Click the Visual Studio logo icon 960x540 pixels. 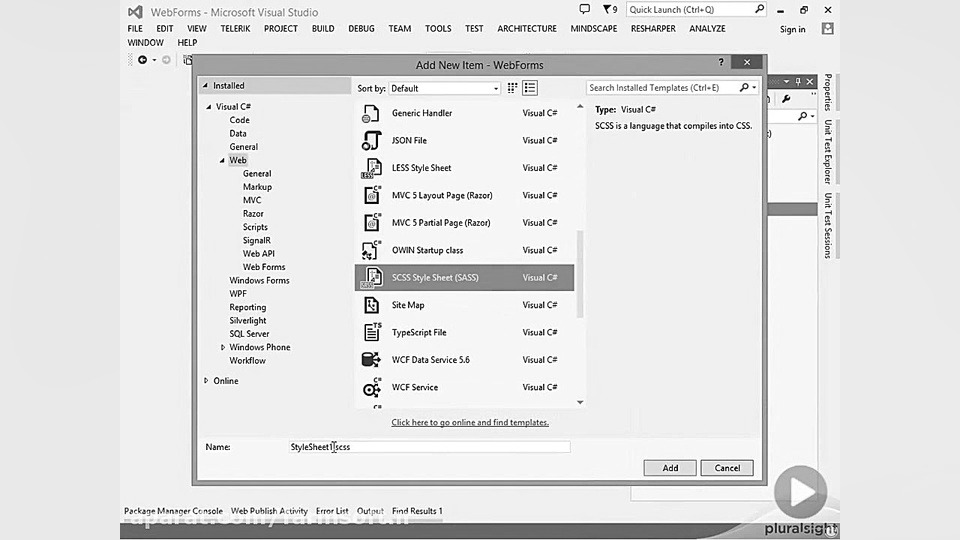point(135,12)
